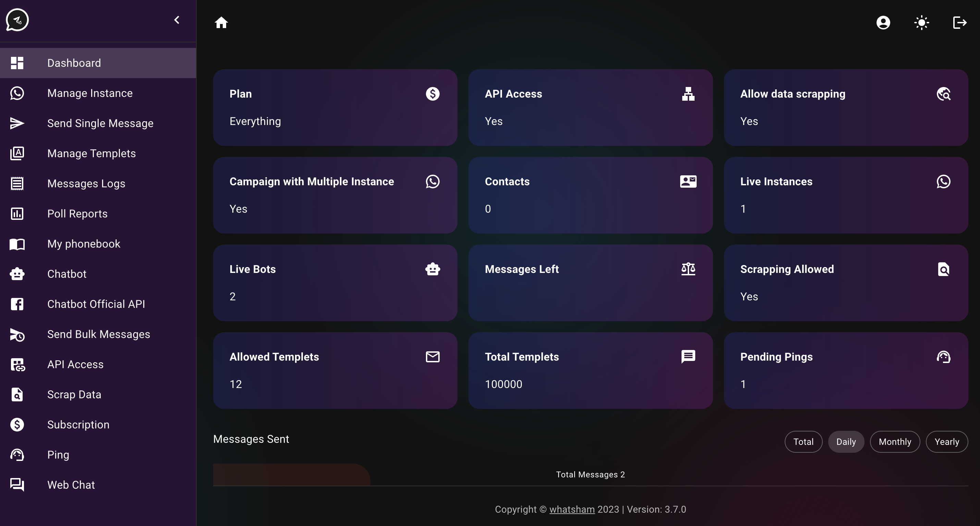Open the user profile account icon
Viewport: 980px width, 526px height.
(x=883, y=23)
